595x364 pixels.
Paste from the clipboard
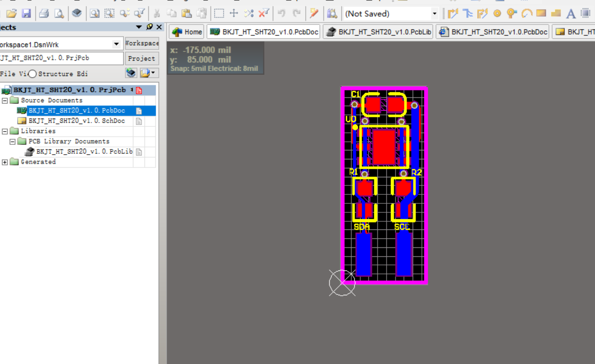click(186, 14)
